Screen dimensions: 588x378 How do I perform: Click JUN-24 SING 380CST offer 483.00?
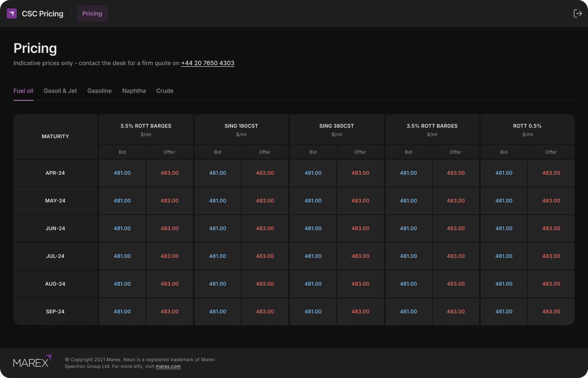click(x=360, y=228)
